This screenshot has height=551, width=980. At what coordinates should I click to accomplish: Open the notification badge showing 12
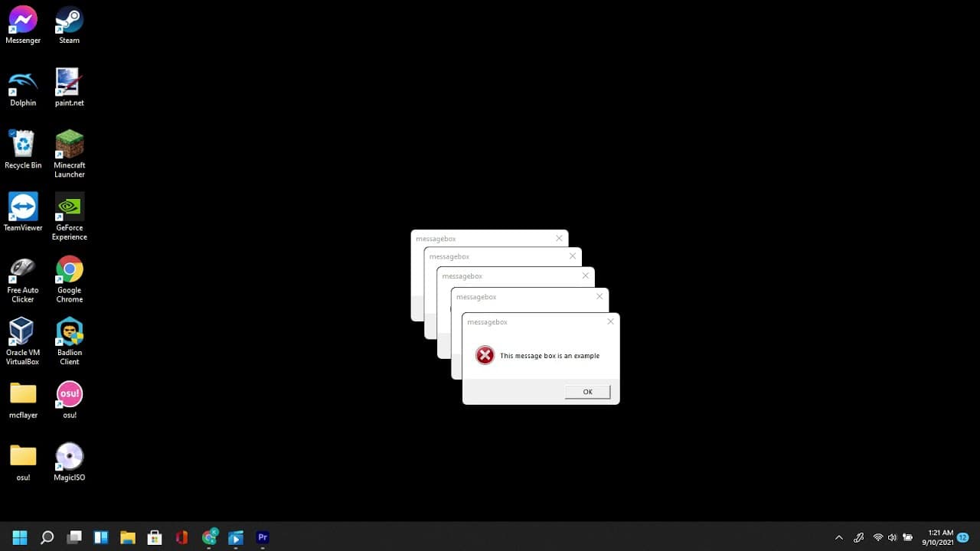click(x=963, y=537)
